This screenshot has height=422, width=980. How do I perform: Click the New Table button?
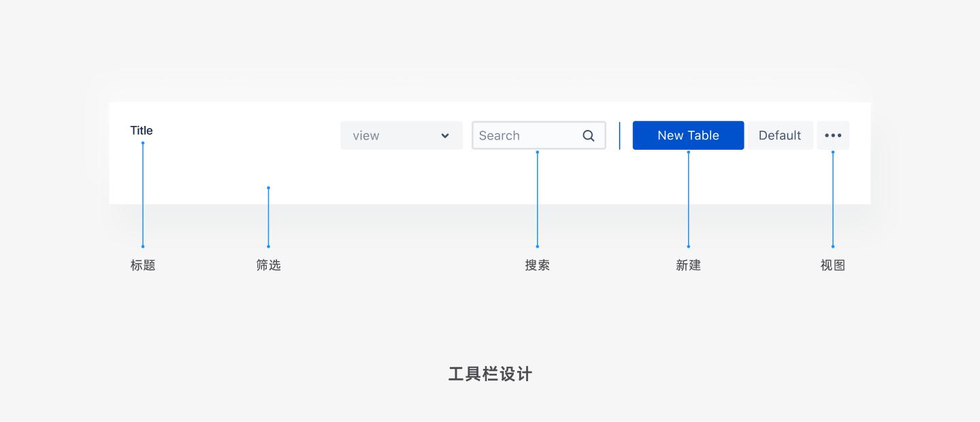[x=688, y=135]
